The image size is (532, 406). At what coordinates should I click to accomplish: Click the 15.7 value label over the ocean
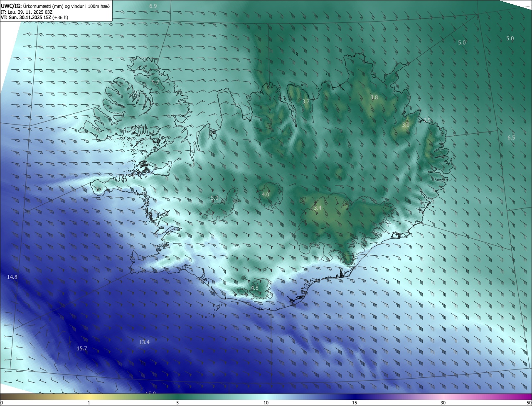pos(82,348)
